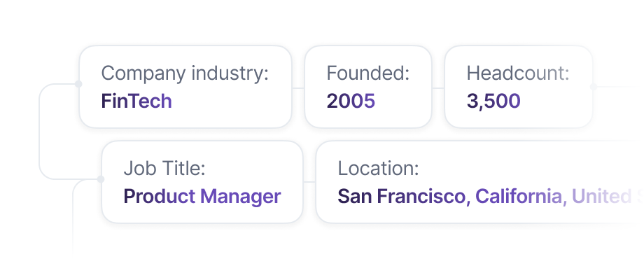
Task: Click the Founded label text
Action: click(x=368, y=73)
